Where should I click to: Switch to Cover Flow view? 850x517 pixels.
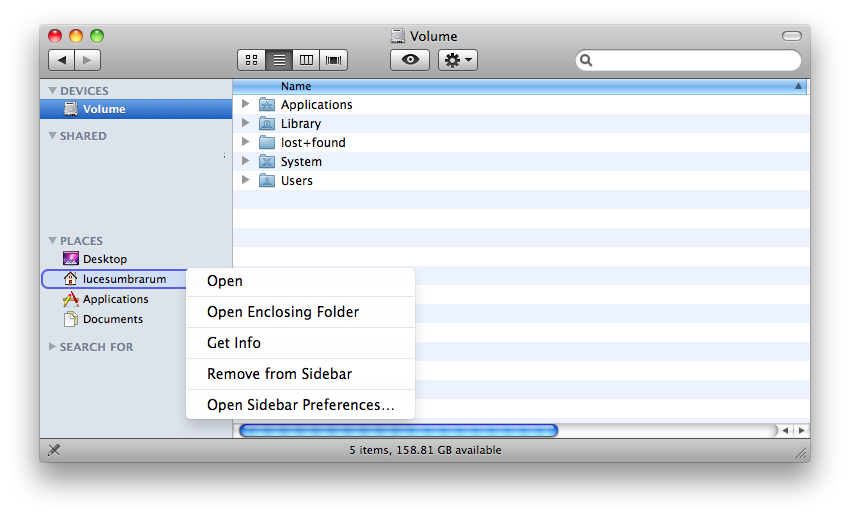click(x=333, y=60)
